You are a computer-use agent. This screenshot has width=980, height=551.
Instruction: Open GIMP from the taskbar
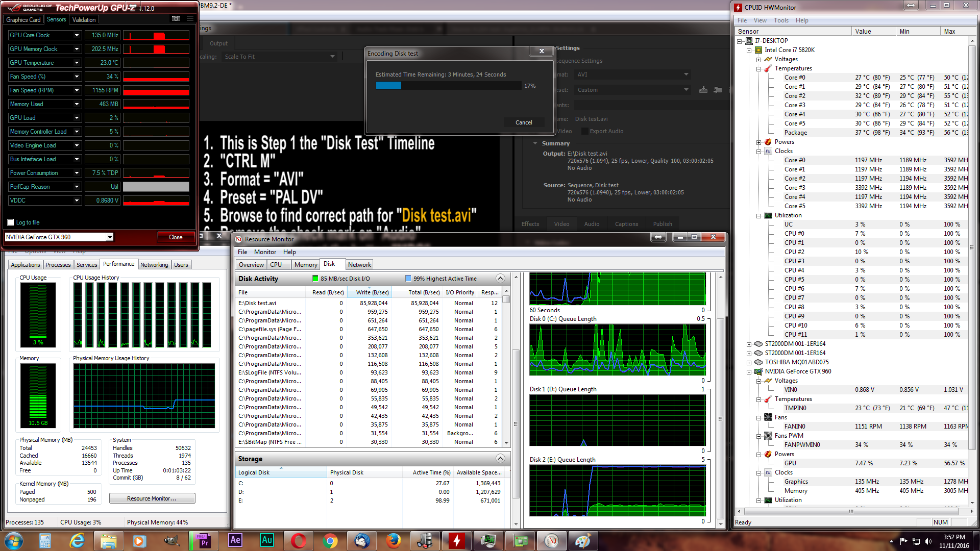(x=171, y=541)
